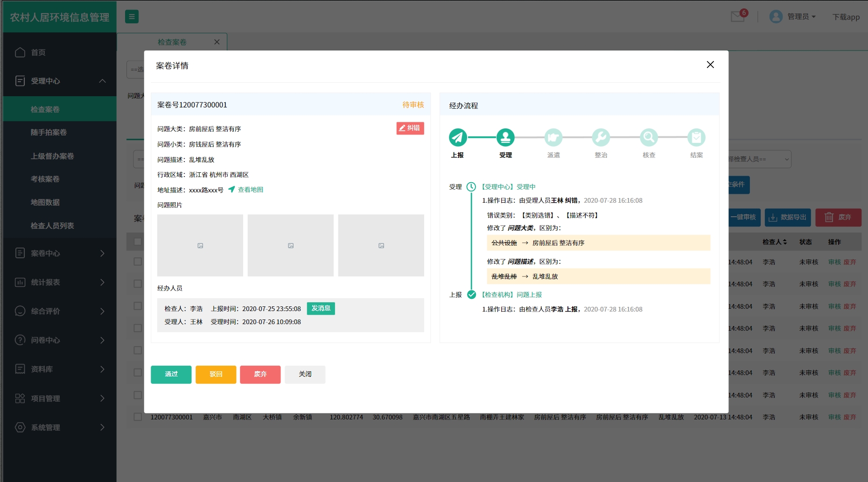
Task: Click the 查看地图 location arrow icon
Action: pyautogui.click(x=231, y=190)
